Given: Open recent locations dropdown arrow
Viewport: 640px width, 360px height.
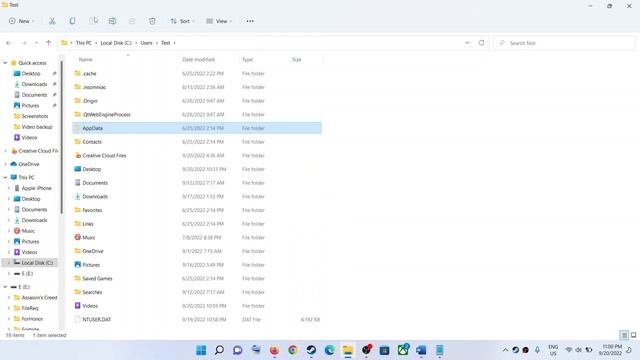Looking at the screenshot, I should [x=36, y=43].
